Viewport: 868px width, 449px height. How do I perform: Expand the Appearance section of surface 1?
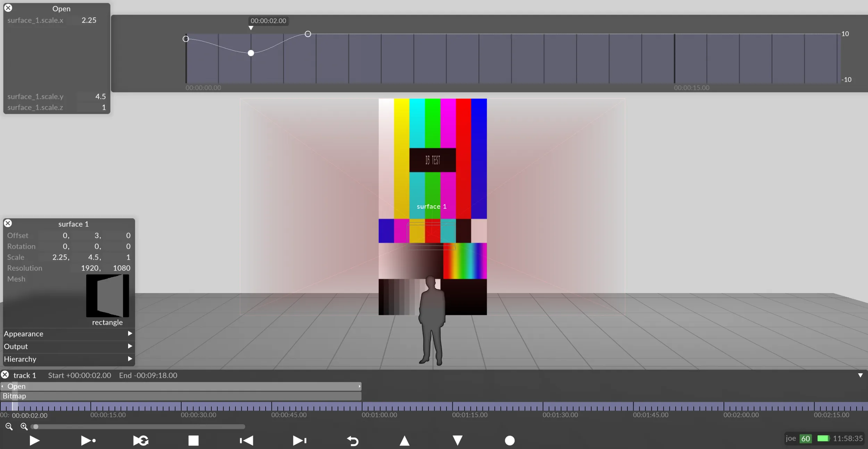pos(68,334)
